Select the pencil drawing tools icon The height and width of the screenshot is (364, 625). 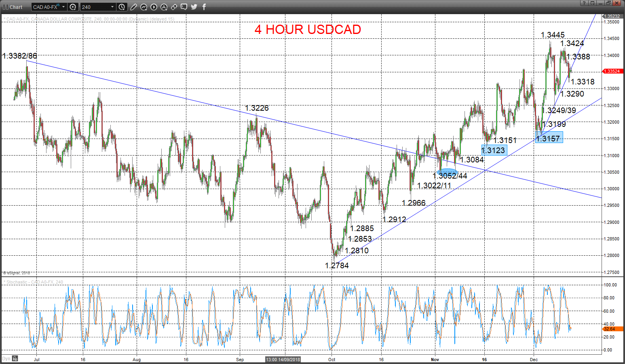click(133, 7)
